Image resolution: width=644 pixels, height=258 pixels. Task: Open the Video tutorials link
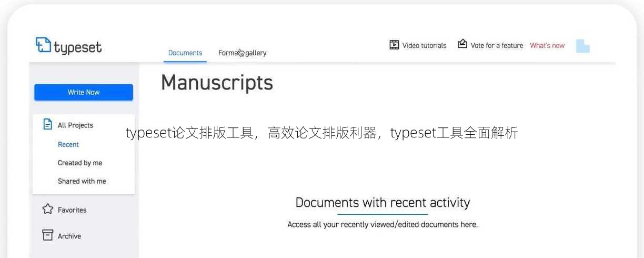pos(424,46)
